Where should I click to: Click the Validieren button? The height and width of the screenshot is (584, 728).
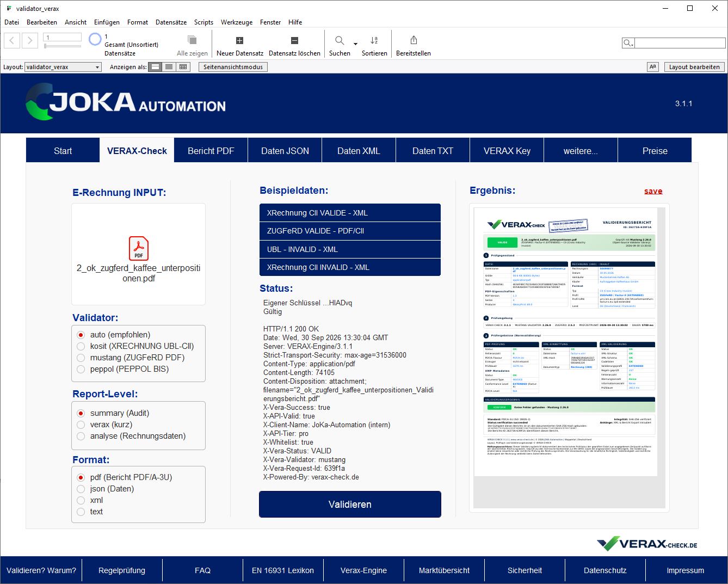350,505
